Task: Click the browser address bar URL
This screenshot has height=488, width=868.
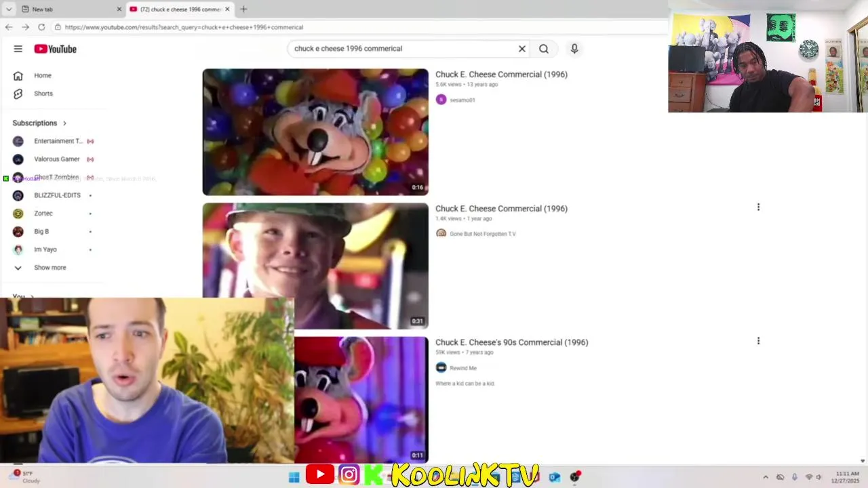Action: (x=184, y=27)
